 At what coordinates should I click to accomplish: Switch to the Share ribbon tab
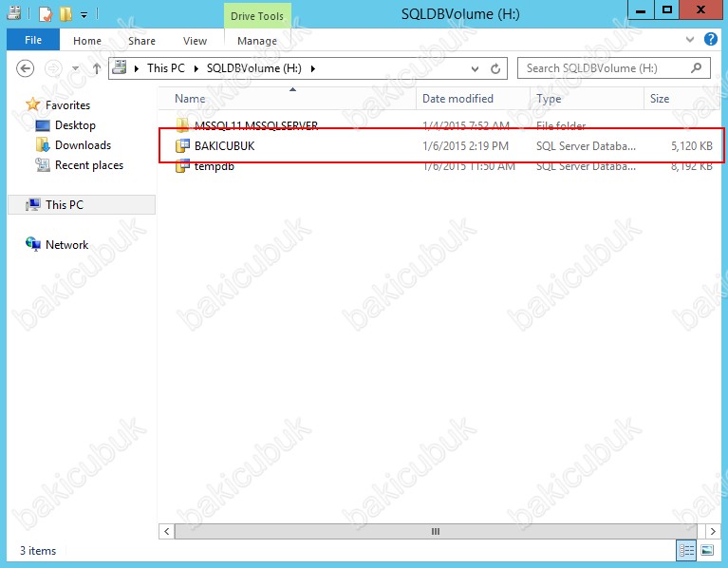(141, 41)
